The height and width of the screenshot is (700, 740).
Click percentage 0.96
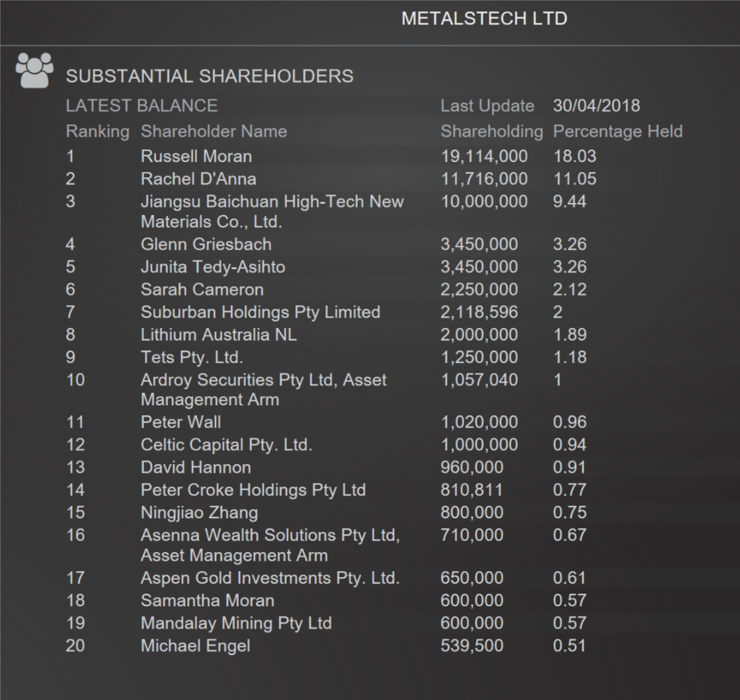click(x=569, y=422)
